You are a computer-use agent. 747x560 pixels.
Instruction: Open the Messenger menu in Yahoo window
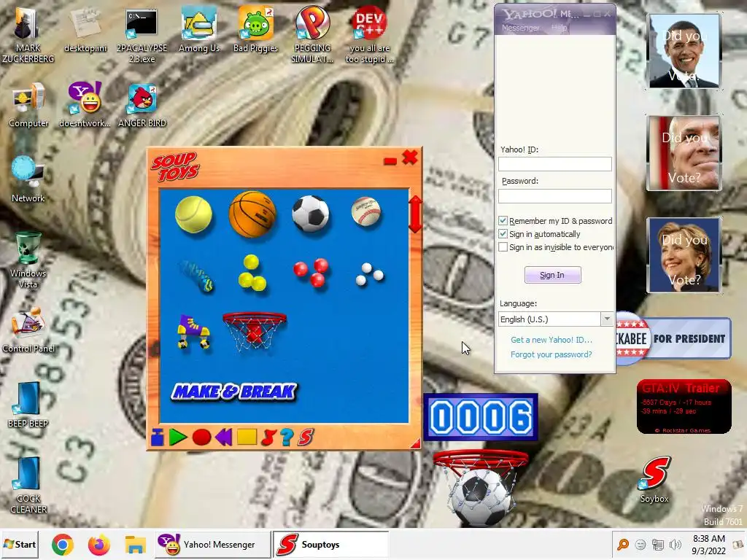(x=520, y=28)
